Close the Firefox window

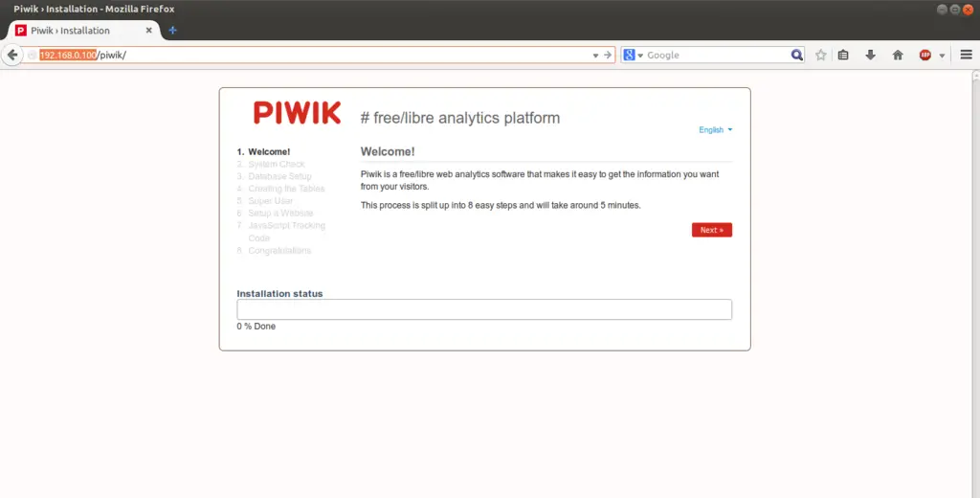969,9
